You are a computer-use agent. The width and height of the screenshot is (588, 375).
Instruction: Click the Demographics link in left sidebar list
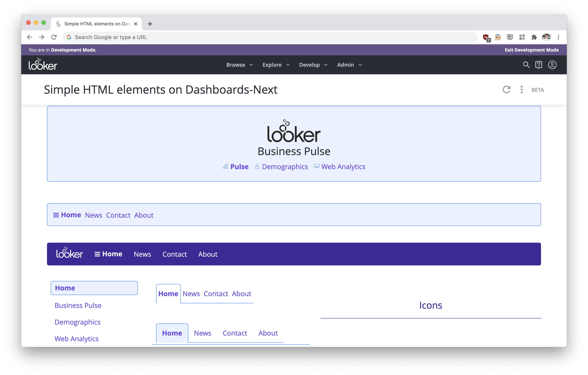[77, 322]
